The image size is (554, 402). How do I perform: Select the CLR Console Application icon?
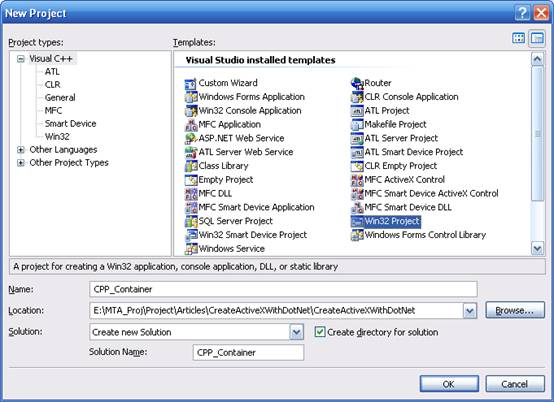(x=357, y=97)
